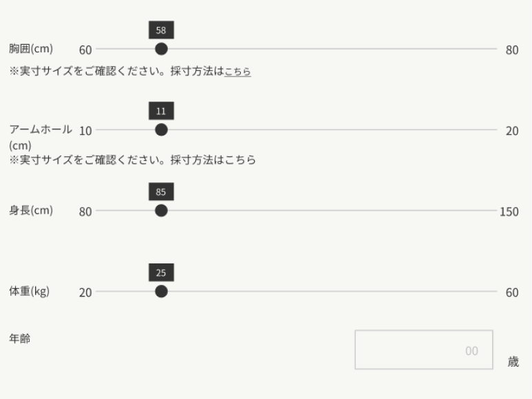The width and height of the screenshot is (532, 399).
Task: Click the minimum value 80 of height slider
Action: coord(85,212)
